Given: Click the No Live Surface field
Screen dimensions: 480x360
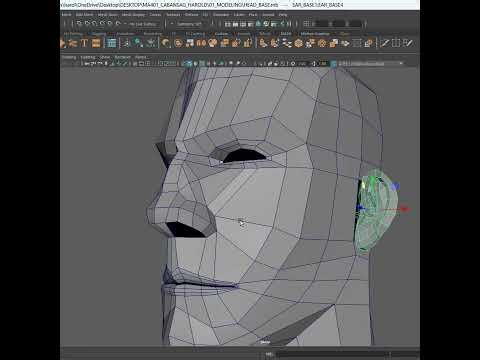Looking at the screenshot, I should (143, 24).
